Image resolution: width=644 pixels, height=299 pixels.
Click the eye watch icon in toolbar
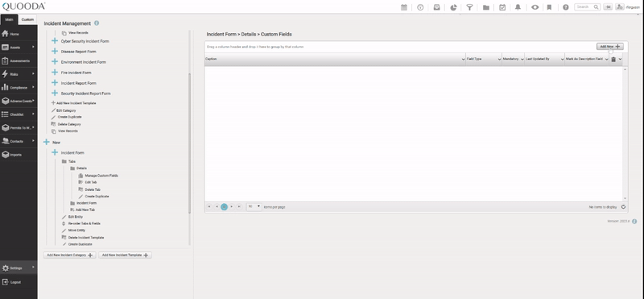pos(535,7)
